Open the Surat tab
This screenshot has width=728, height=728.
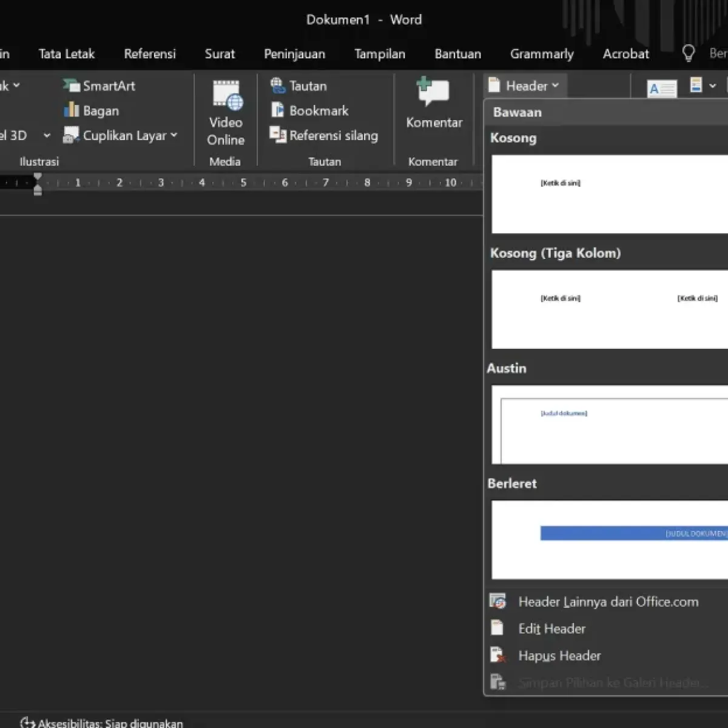[220, 53]
